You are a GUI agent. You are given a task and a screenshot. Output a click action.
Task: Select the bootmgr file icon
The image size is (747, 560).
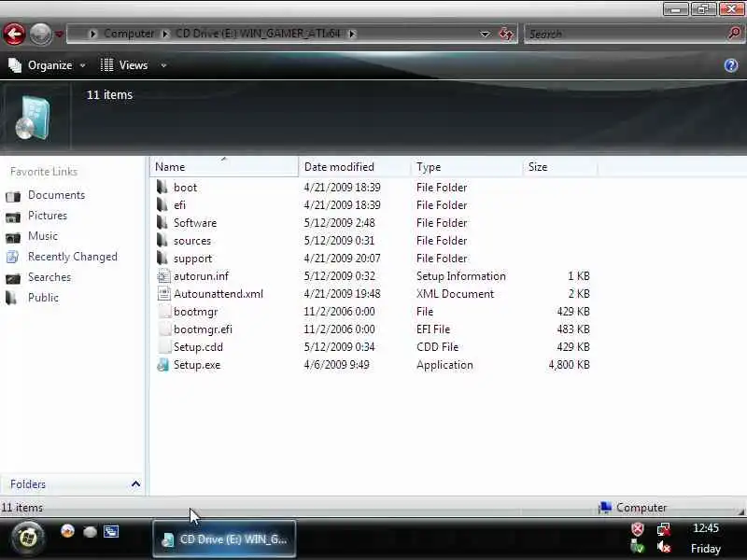[163, 312]
